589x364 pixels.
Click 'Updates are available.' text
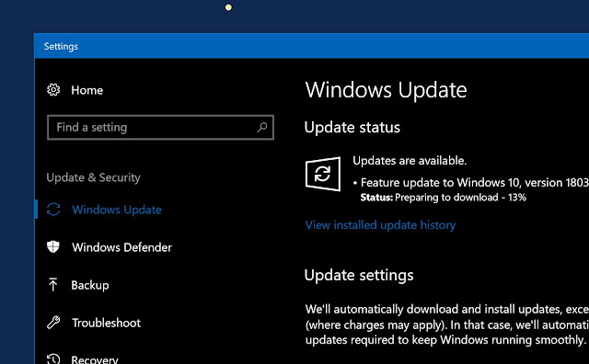tap(410, 161)
